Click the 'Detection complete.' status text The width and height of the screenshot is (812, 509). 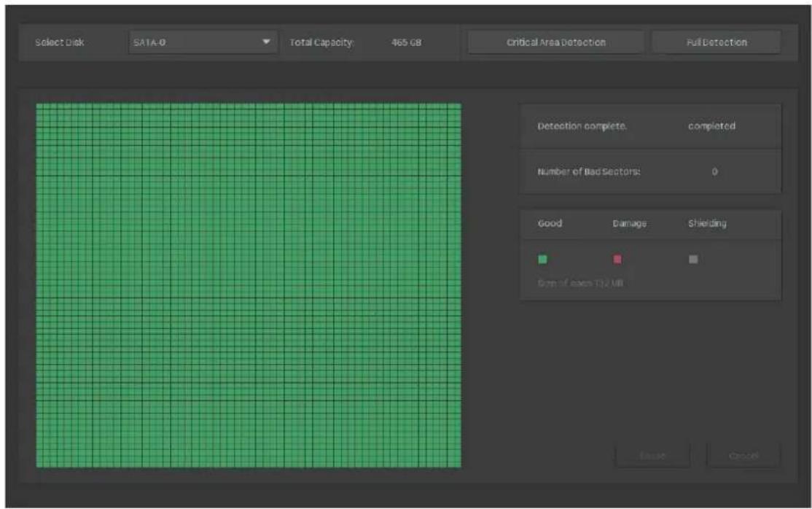(x=582, y=126)
